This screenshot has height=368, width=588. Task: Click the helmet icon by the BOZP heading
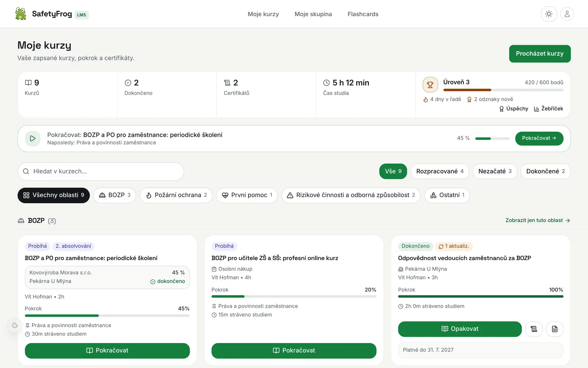(21, 220)
